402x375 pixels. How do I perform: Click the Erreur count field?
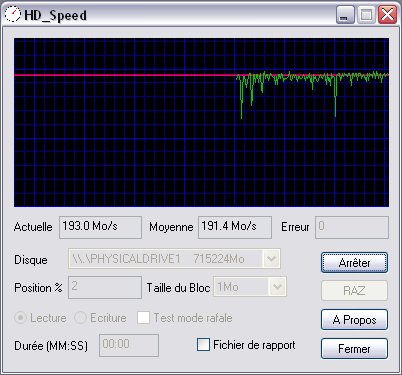(x=352, y=227)
